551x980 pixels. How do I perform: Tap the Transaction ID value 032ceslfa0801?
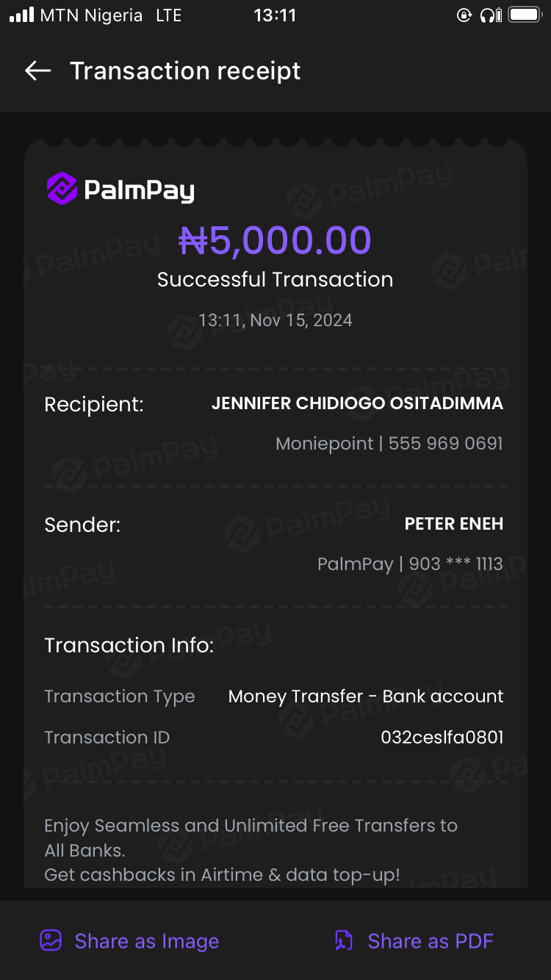442,737
